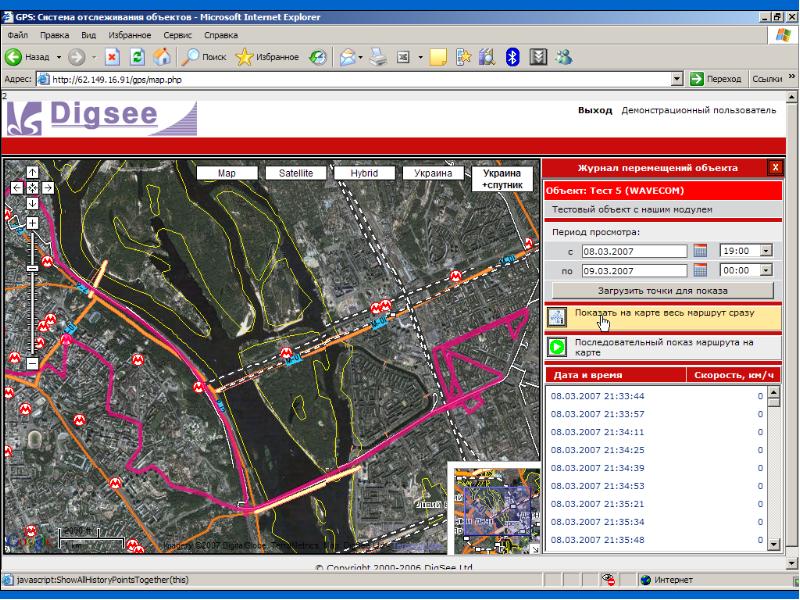Pan the map left with the arrow button
The image size is (800, 600).
point(17,187)
